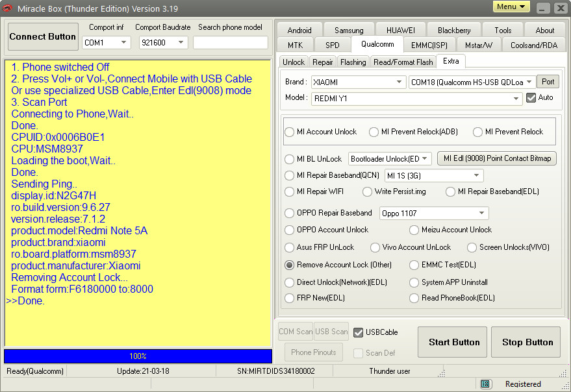The height and width of the screenshot is (392, 571).
Task: Select System APP Uninstall radio option
Action: pyautogui.click(x=414, y=282)
